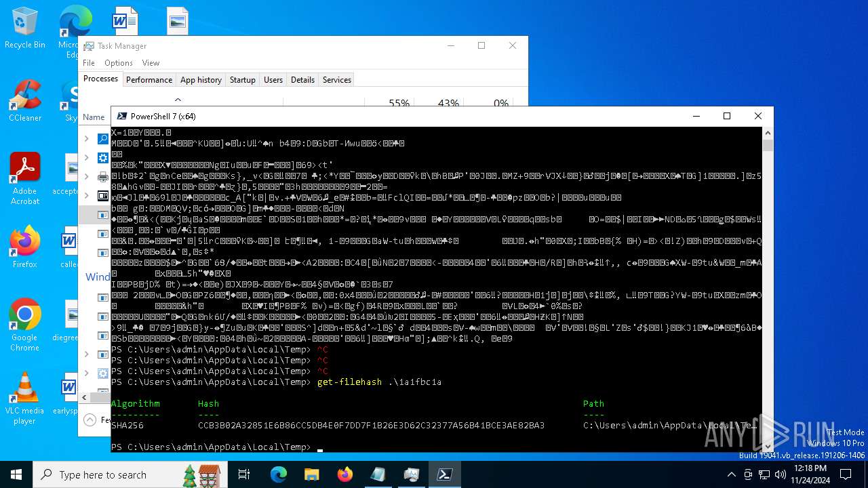868x488 pixels.
Task: Click the green 'Hash' column heading
Action: [x=209, y=404]
